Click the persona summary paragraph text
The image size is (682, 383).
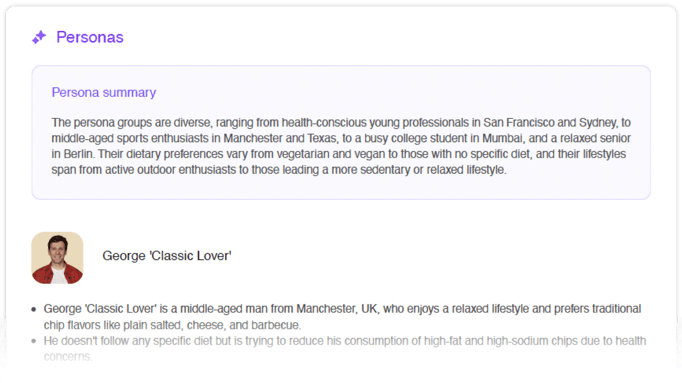coord(341,146)
